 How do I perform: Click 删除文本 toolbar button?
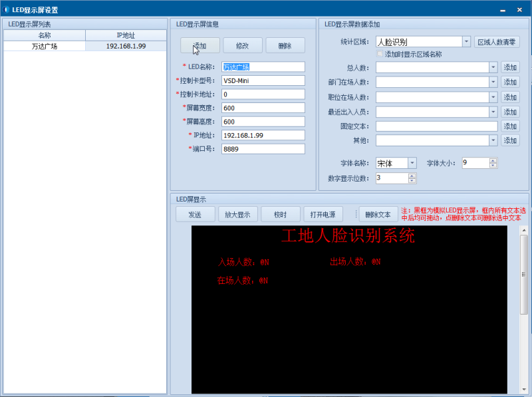click(x=378, y=214)
